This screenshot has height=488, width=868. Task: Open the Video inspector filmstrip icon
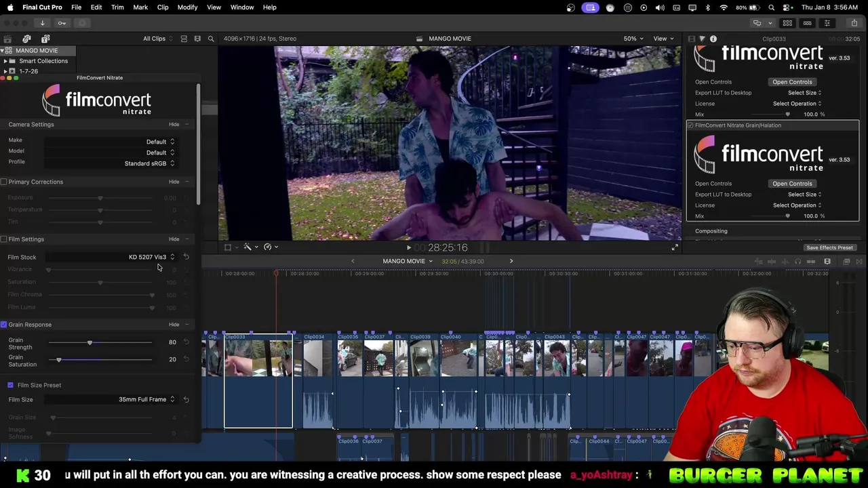(691, 39)
